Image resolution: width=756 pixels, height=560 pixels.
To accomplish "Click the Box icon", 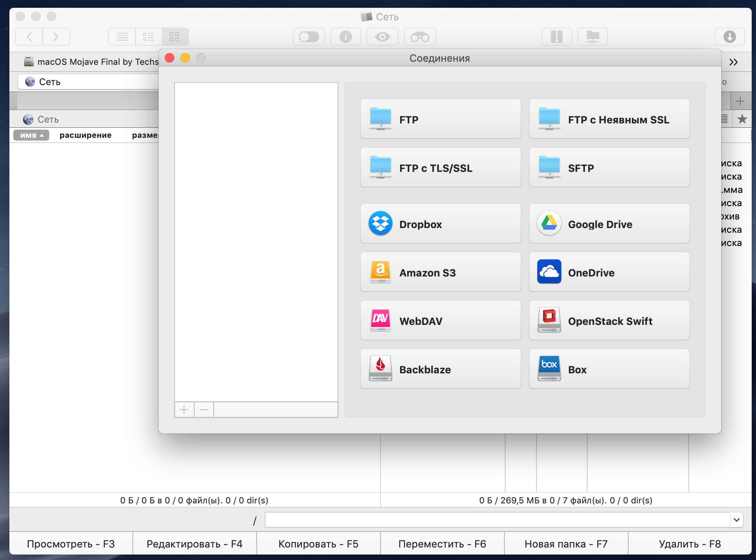I will point(549,369).
